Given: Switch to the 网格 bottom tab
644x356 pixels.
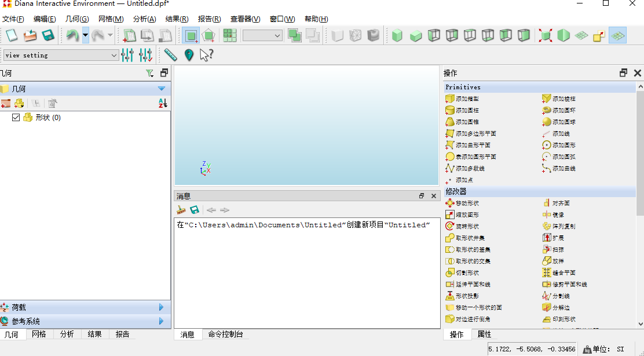Looking at the screenshot, I should pos(39,334).
